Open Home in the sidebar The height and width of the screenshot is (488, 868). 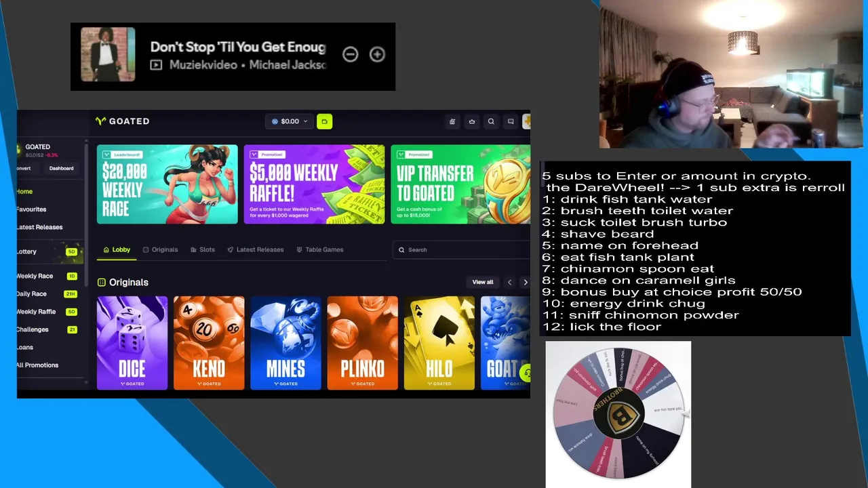pyautogui.click(x=25, y=191)
